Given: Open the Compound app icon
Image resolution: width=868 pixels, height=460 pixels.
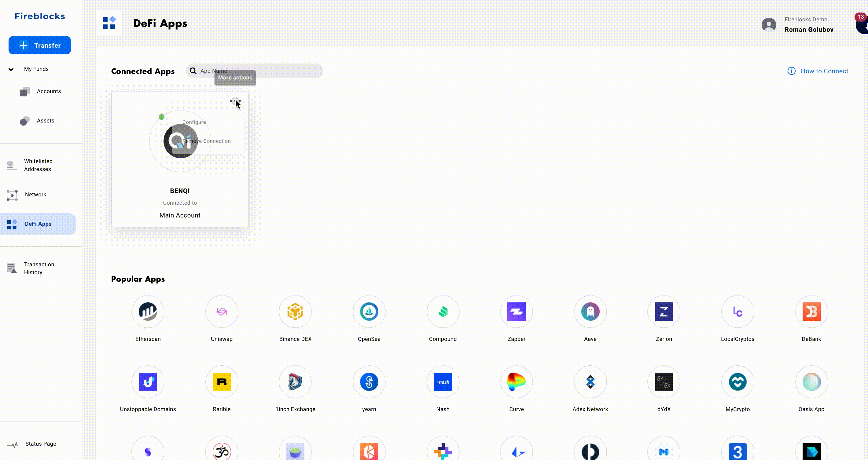Looking at the screenshot, I should pos(443,312).
